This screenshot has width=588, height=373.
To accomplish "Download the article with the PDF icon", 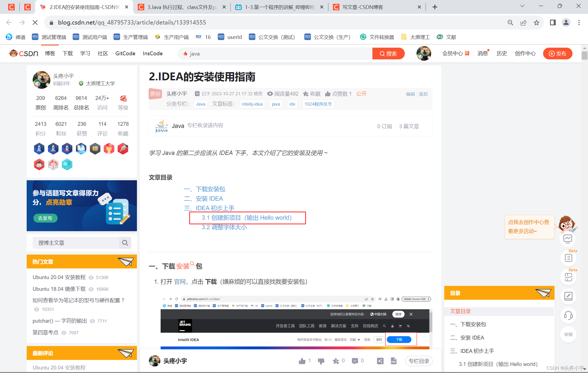I will (393, 361).
